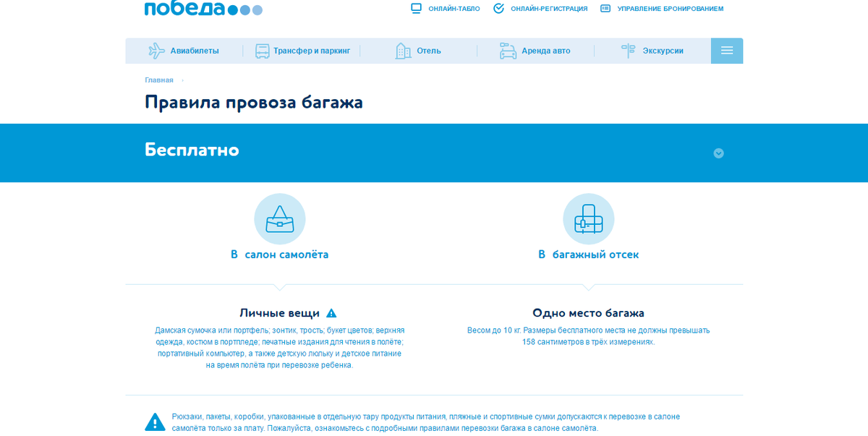Select the В багажный отсек heading
Viewport: 868px width, 436px height.
coord(589,255)
